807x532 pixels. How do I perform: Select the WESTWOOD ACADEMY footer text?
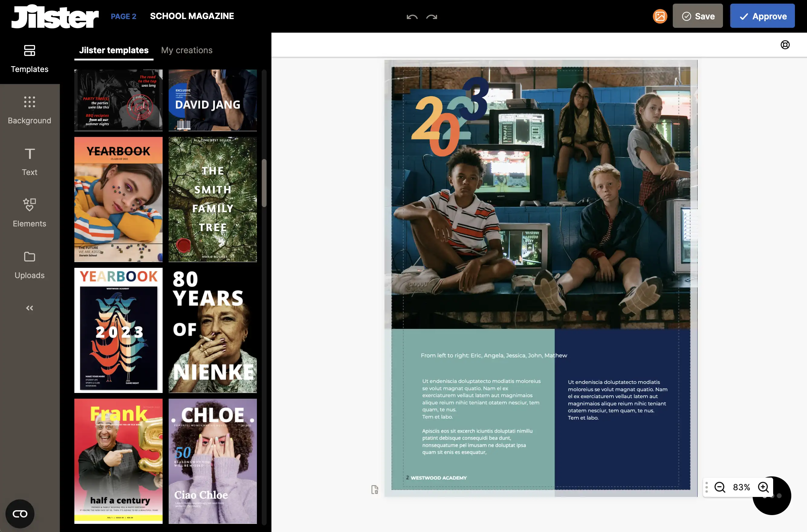pyautogui.click(x=439, y=478)
